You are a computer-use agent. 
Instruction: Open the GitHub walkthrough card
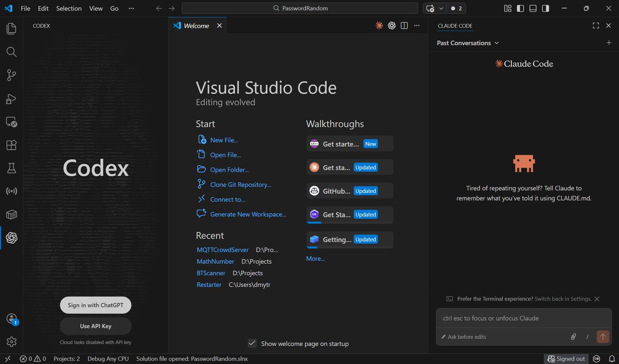(350, 191)
